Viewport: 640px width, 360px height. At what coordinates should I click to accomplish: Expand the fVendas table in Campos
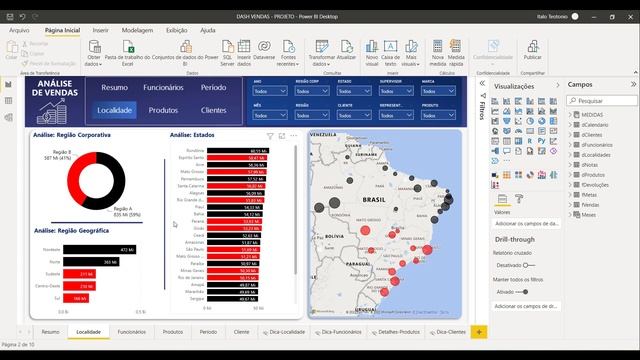click(x=570, y=204)
